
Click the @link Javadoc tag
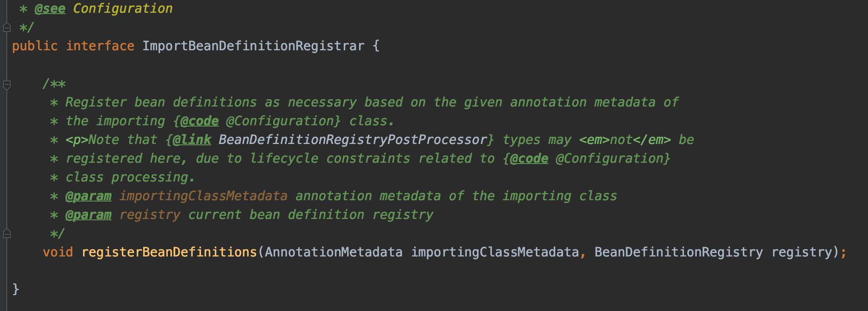[x=192, y=140]
